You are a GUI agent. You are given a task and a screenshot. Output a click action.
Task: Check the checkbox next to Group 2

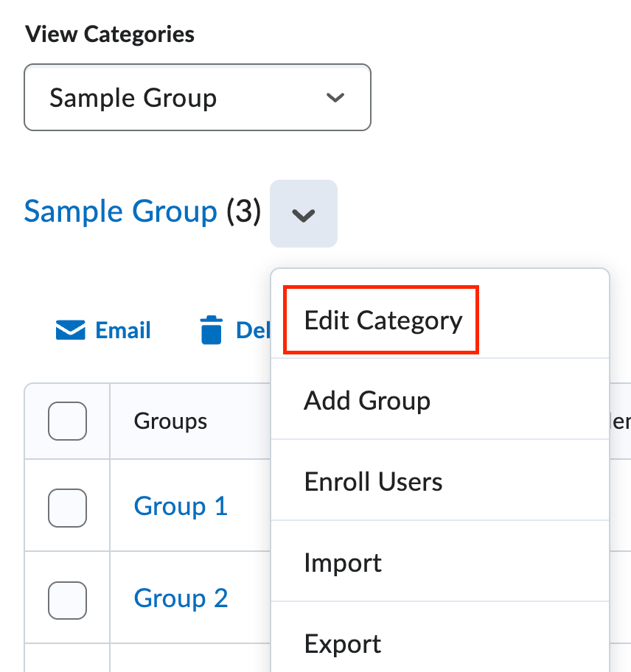pyautogui.click(x=66, y=599)
